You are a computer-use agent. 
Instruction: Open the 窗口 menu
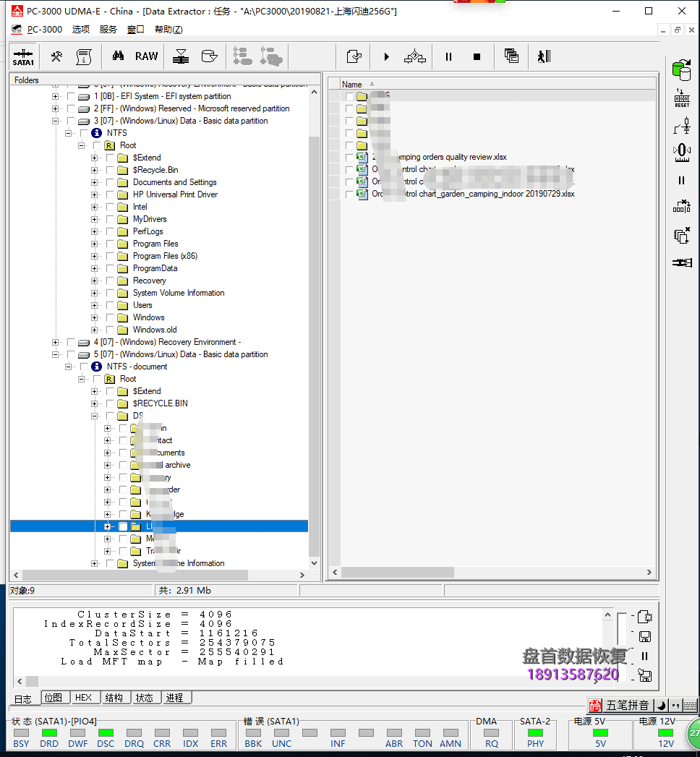136,30
